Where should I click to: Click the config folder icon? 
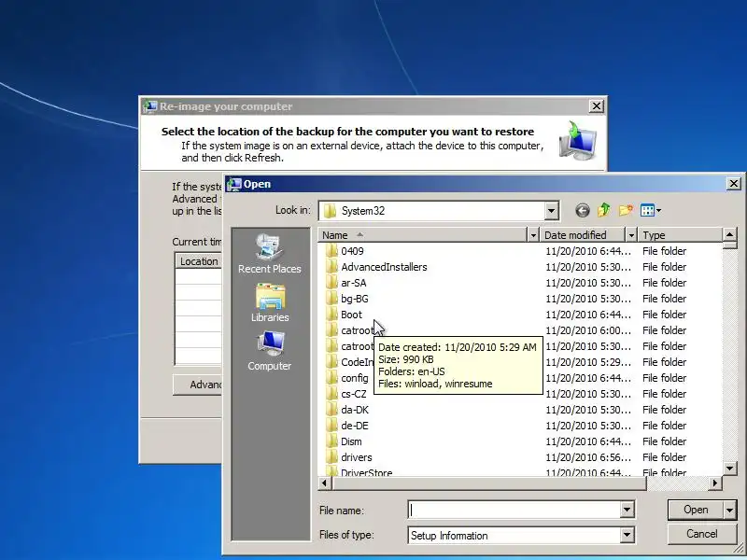tap(331, 378)
